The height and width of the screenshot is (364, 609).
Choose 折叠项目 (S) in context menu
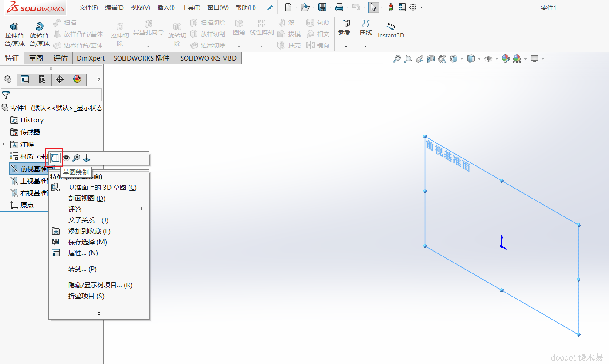99,296
